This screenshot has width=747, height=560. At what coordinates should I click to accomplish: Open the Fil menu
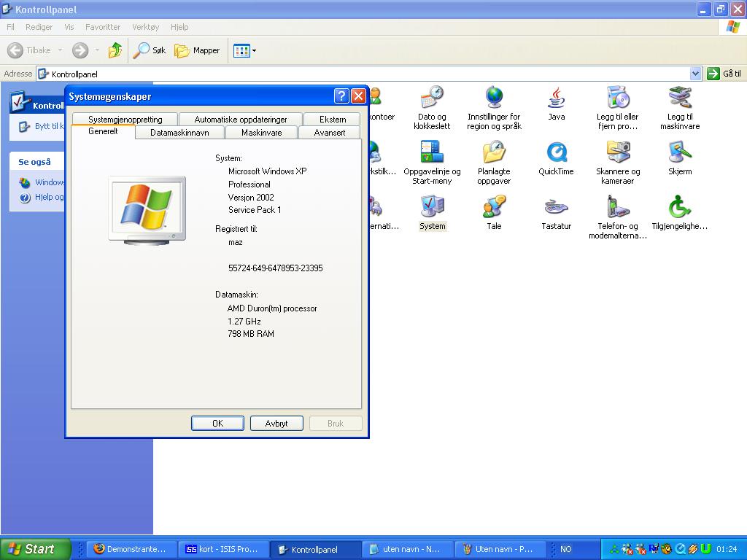[x=10, y=27]
